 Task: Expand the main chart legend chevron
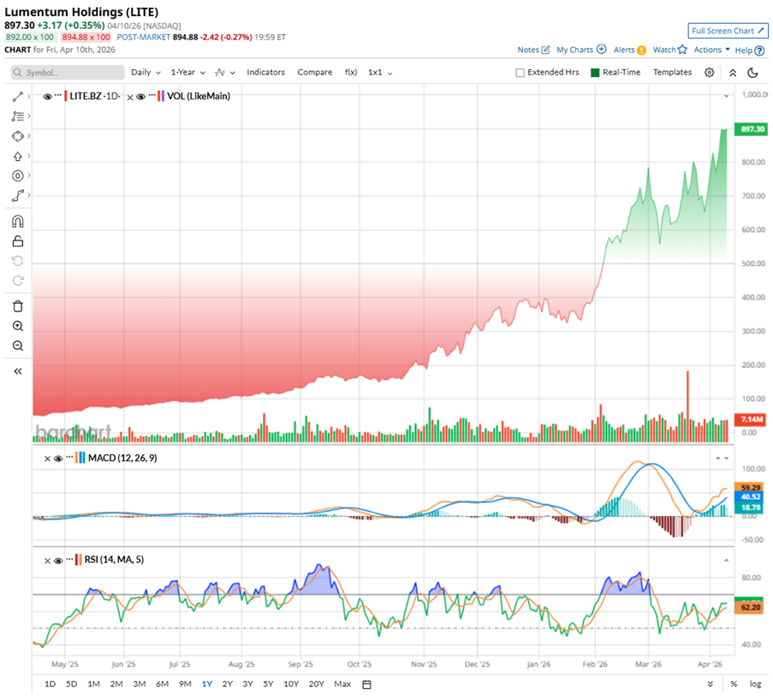(726, 96)
